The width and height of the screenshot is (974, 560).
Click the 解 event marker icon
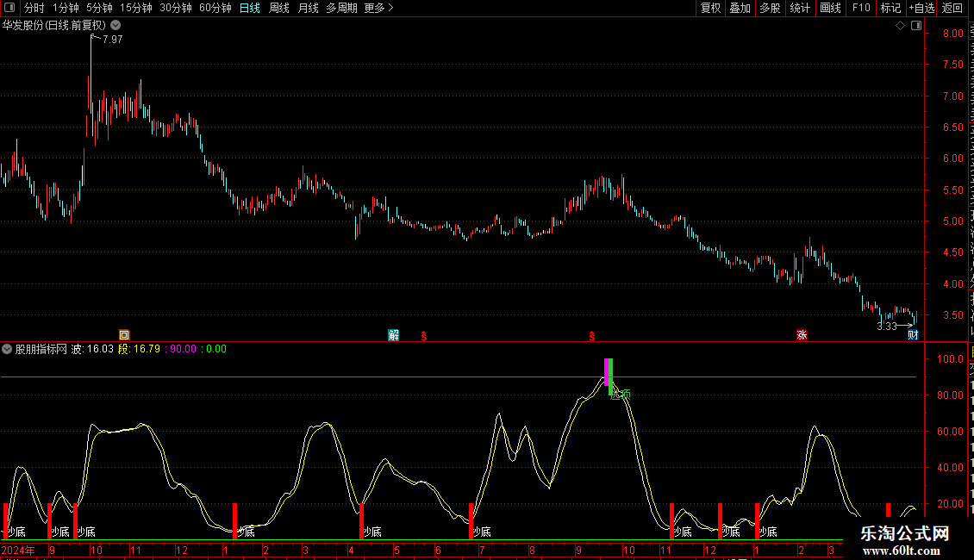393,335
